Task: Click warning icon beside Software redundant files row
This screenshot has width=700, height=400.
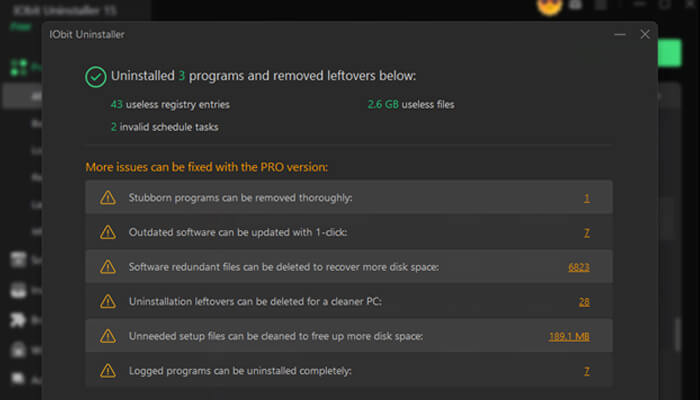Action: (x=108, y=267)
